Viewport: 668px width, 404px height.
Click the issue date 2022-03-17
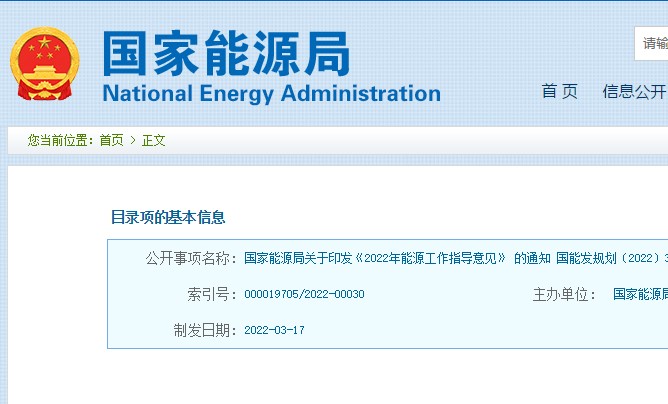[274, 330]
